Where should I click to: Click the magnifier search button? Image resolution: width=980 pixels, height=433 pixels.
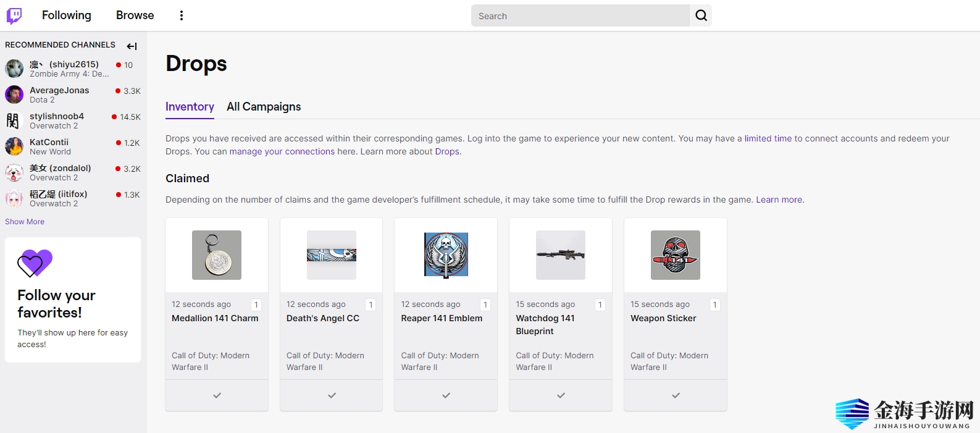pyautogui.click(x=701, y=15)
